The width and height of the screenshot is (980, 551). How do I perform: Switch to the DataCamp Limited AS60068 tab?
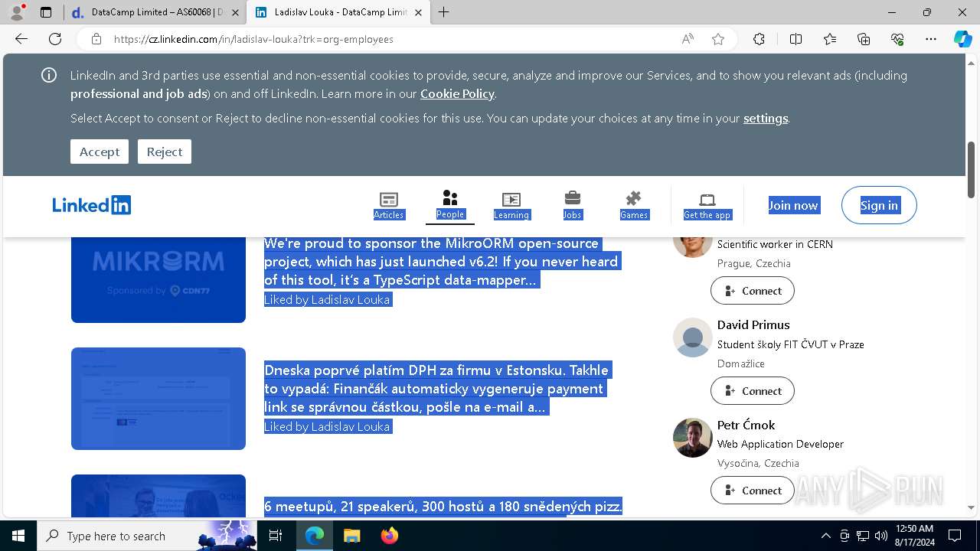(156, 12)
